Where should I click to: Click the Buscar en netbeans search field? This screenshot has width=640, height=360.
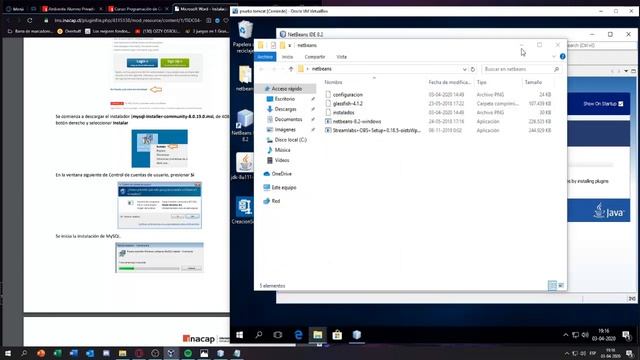(522, 69)
